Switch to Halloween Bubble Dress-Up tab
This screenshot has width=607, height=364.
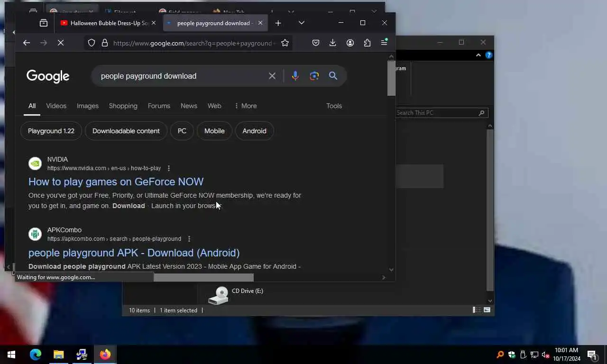pyautogui.click(x=109, y=23)
